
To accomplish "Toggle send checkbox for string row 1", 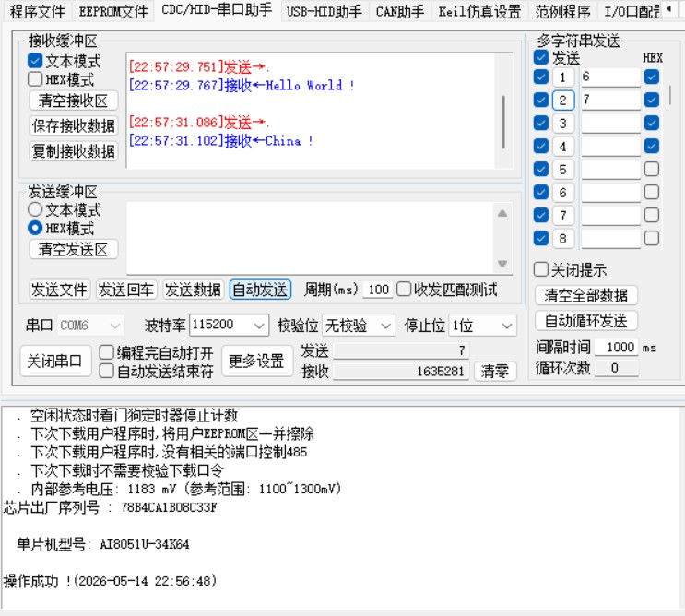I will 541,77.
